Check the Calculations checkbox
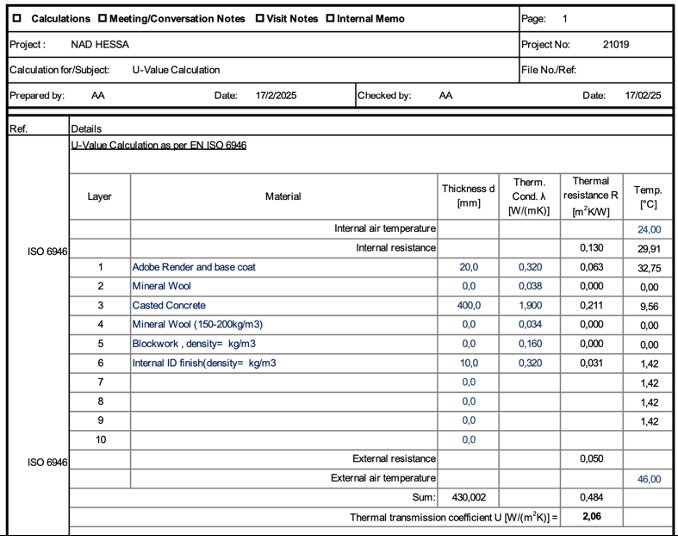 pos(17,18)
